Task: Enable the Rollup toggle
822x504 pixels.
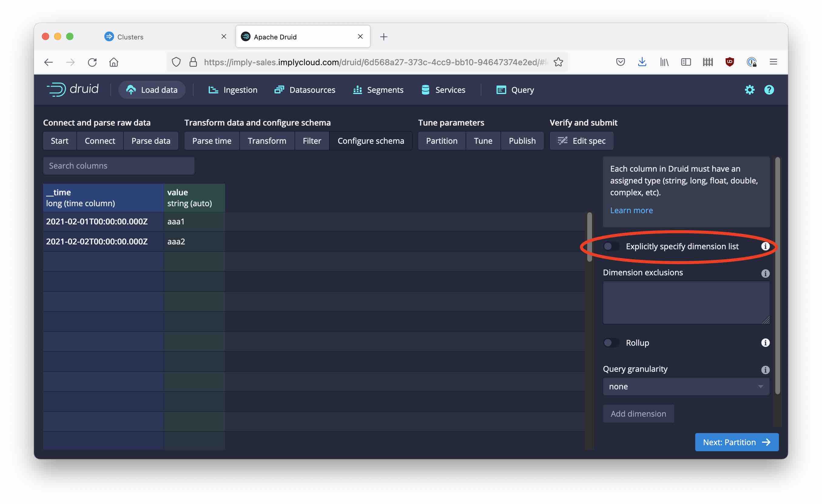Action: tap(611, 343)
